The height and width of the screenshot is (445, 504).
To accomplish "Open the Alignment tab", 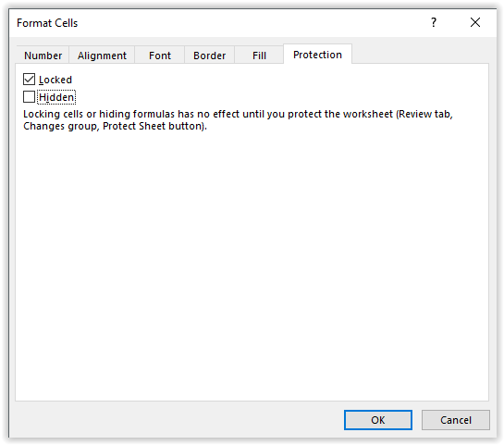I will (x=102, y=56).
